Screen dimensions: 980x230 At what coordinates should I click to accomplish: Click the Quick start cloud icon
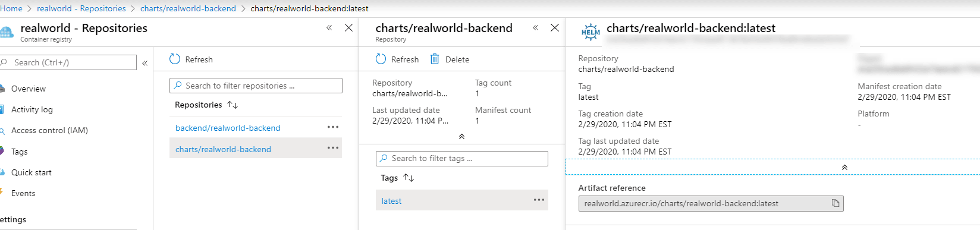2,172
